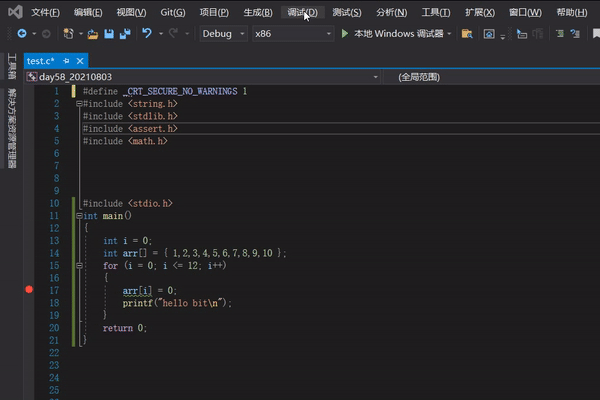The height and width of the screenshot is (400, 600).
Task: Click the Visual Studio logo icon
Action: (x=15, y=12)
